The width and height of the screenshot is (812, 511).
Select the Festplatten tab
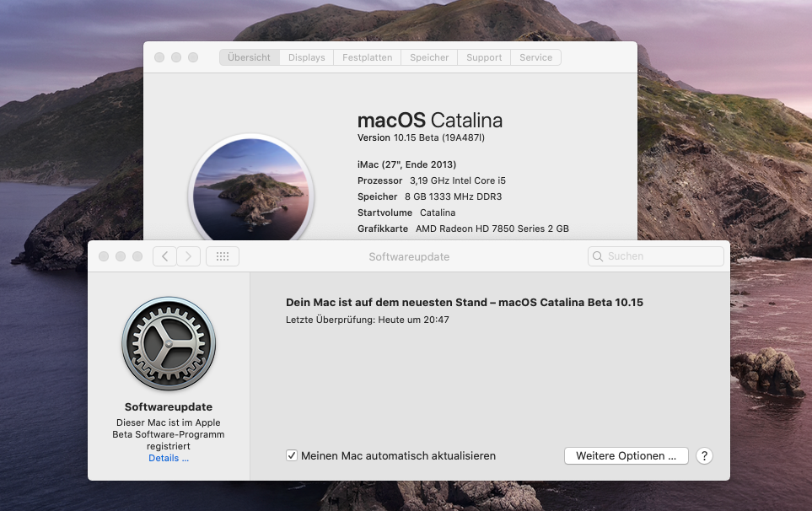(367, 57)
